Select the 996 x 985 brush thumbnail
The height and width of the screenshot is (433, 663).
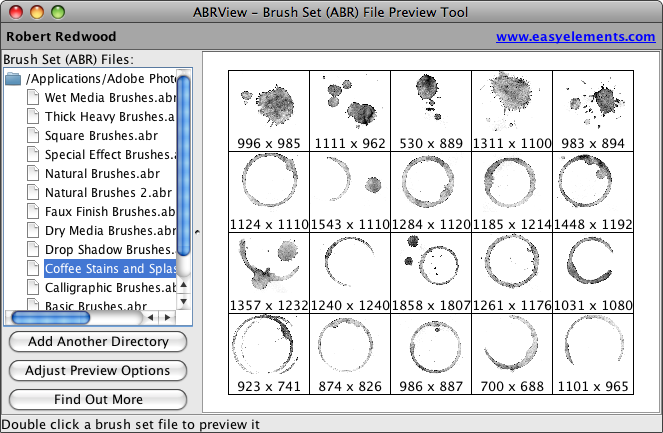click(x=268, y=111)
